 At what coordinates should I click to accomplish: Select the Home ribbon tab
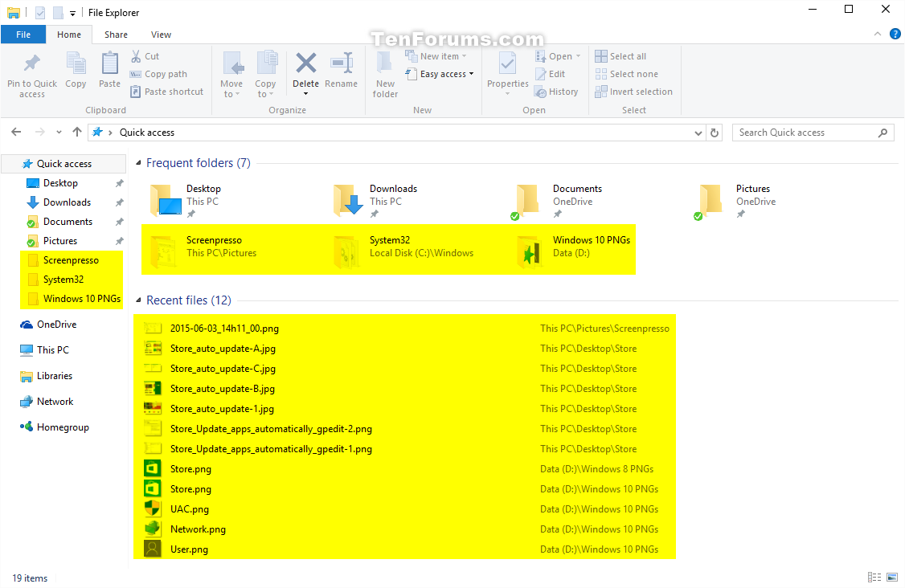point(69,35)
